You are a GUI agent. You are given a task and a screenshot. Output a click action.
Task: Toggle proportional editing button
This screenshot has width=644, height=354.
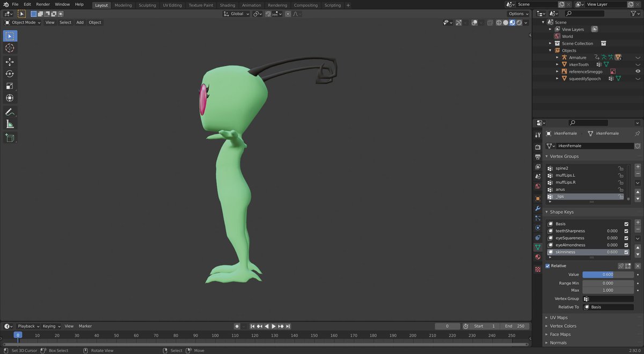pos(288,14)
